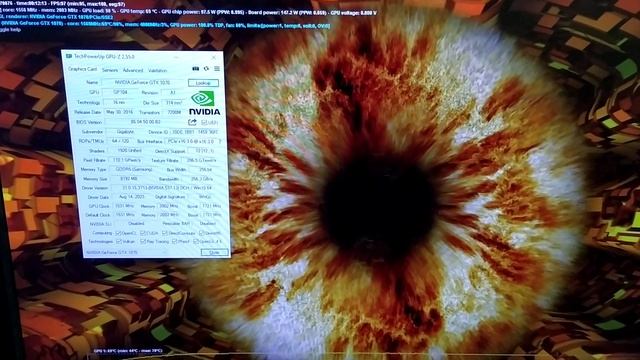640x360 pixels.
Task: Toggle the DirectCompute checkbox
Action: coord(164,233)
